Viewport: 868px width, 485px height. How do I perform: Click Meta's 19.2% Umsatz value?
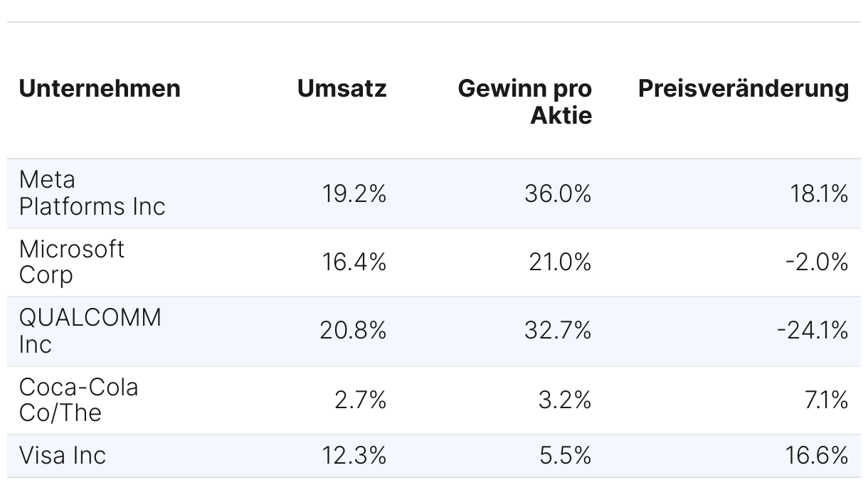click(x=354, y=193)
